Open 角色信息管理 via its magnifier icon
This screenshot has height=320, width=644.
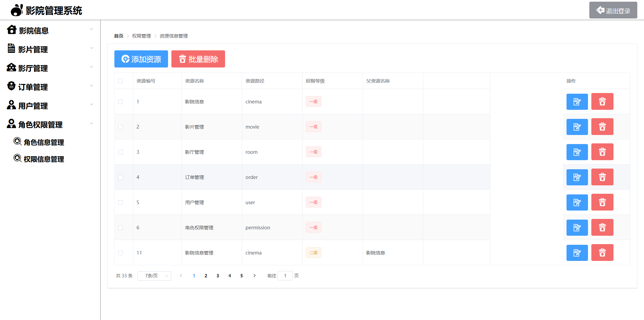click(x=17, y=141)
